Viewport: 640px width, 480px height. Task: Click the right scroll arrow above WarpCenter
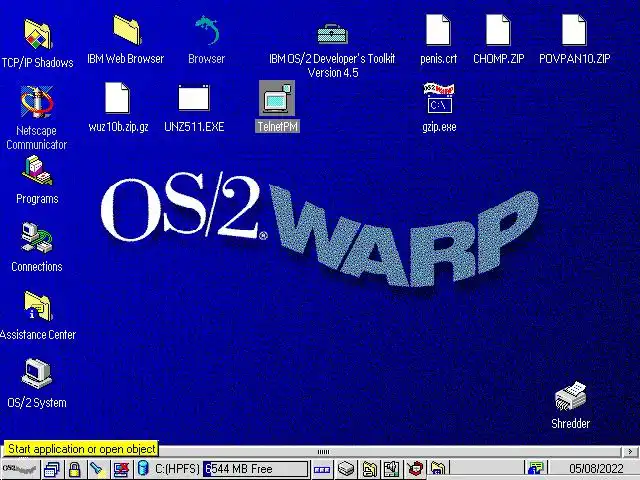coord(630,451)
